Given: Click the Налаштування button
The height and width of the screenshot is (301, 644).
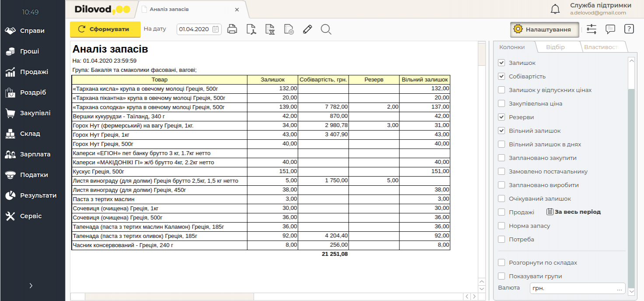Looking at the screenshot, I should [x=544, y=29].
